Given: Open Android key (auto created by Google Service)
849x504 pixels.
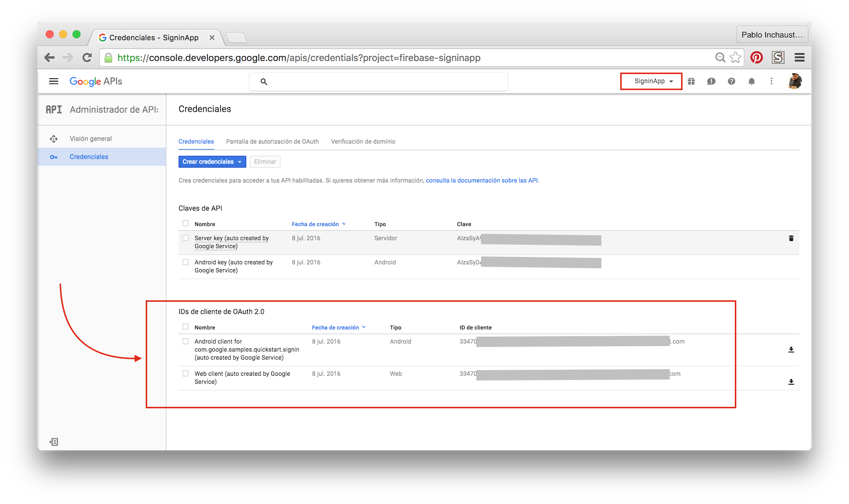Looking at the screenshot, I should click(233, 266).
